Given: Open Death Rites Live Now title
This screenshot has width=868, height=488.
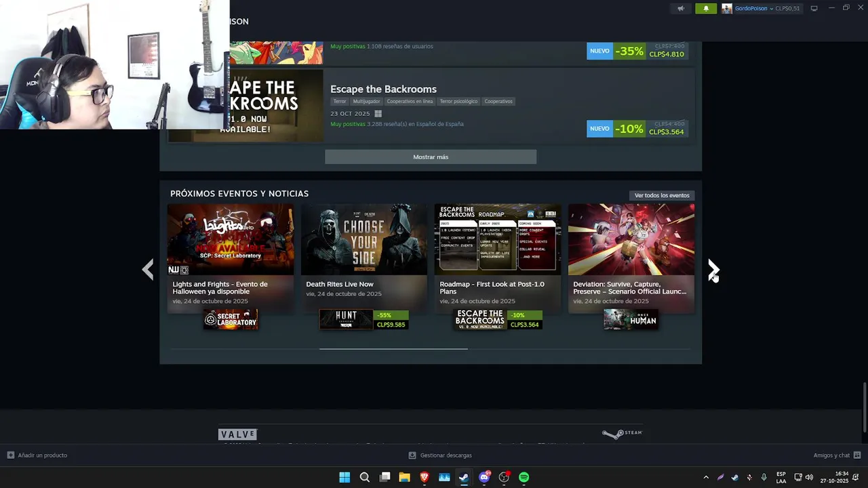Looking at the screenshot, I should pos(340,284).
